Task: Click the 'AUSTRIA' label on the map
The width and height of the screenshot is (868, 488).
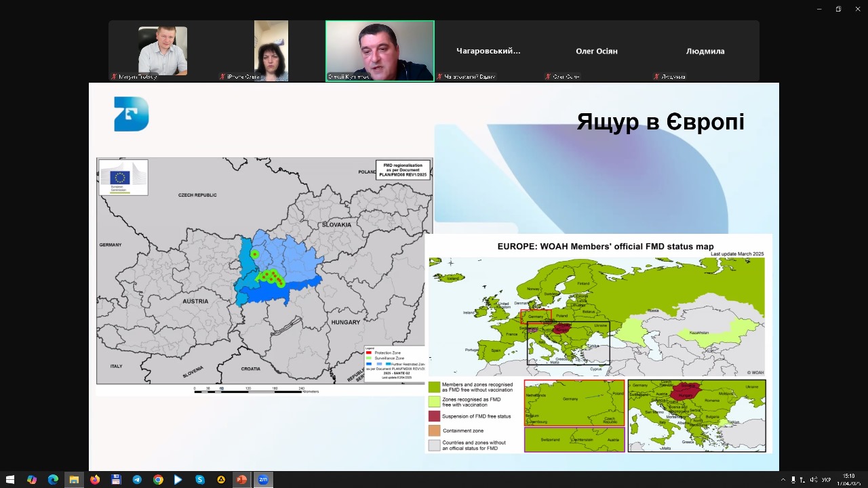Action: [x=195, y=301]
